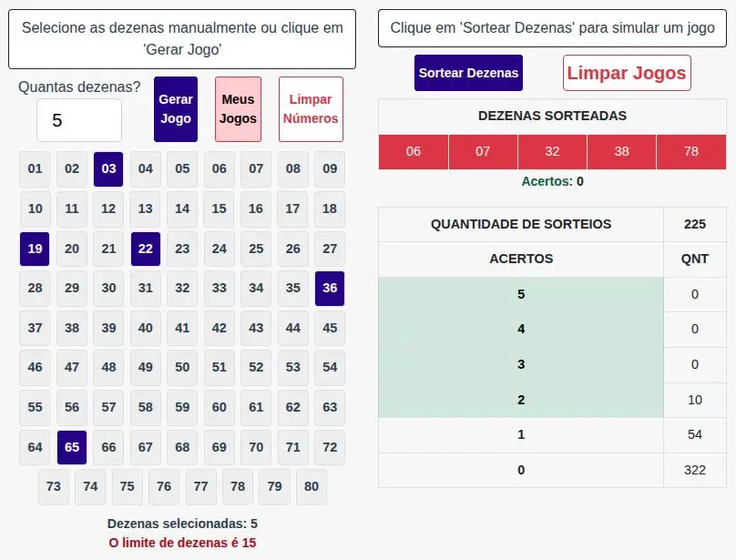Click the count 54 for 1 acerto
This screenshot has height=560, width=736.
[695, 434]
